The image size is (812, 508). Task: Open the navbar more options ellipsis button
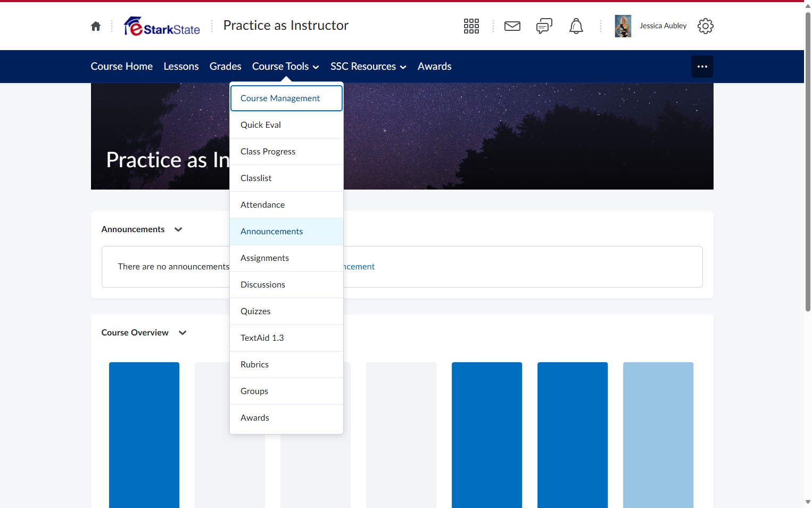pyautogui.click(x=702, y=67)
